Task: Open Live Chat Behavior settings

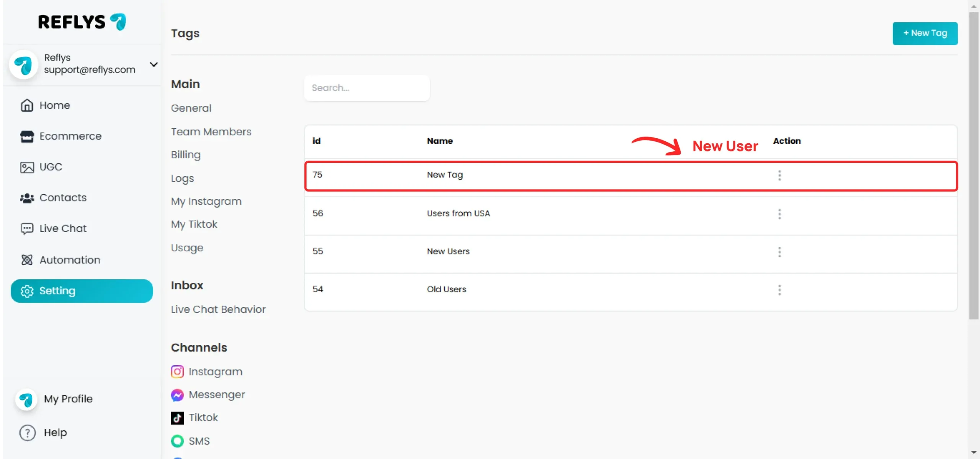Action: (218, 310)
